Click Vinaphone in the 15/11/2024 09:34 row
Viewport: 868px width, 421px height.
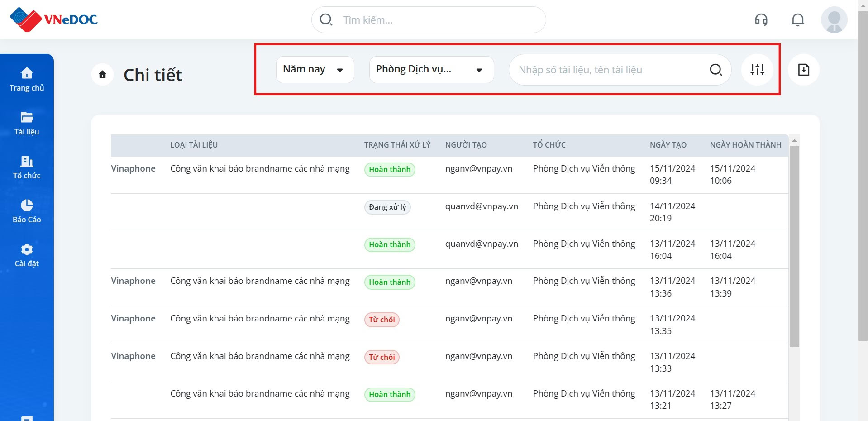click(x=133, y=168)
